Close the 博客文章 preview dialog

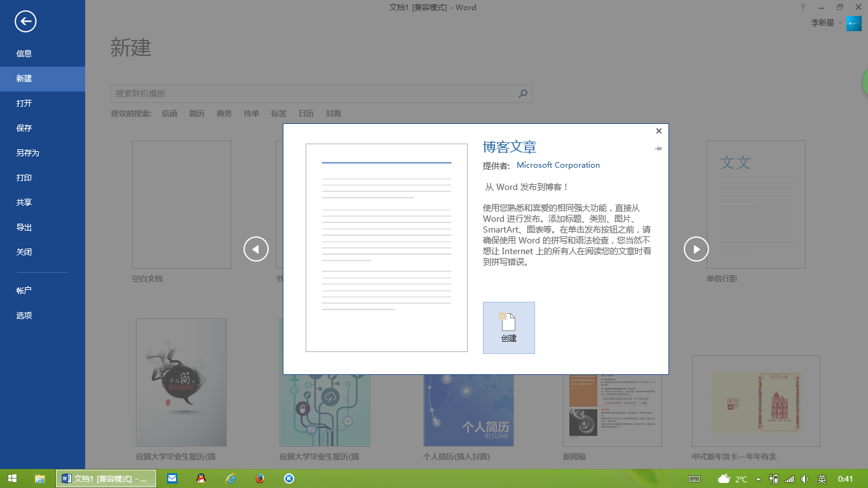point(659,131)
